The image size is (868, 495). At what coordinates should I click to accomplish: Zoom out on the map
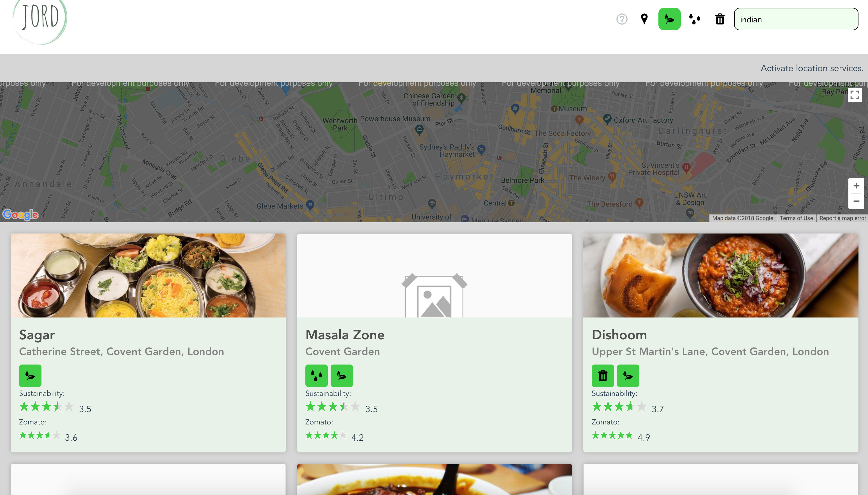click(x=856, y=201)
